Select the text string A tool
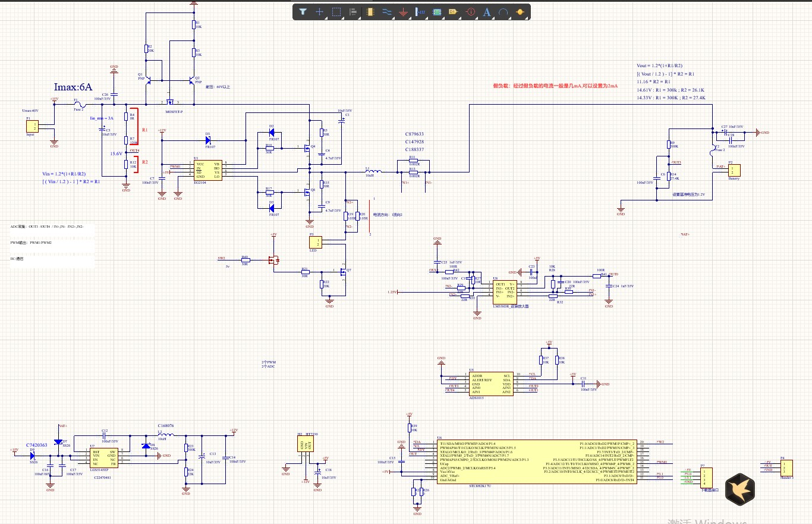The height and width of the screenshot is (524, 812). 487,12
